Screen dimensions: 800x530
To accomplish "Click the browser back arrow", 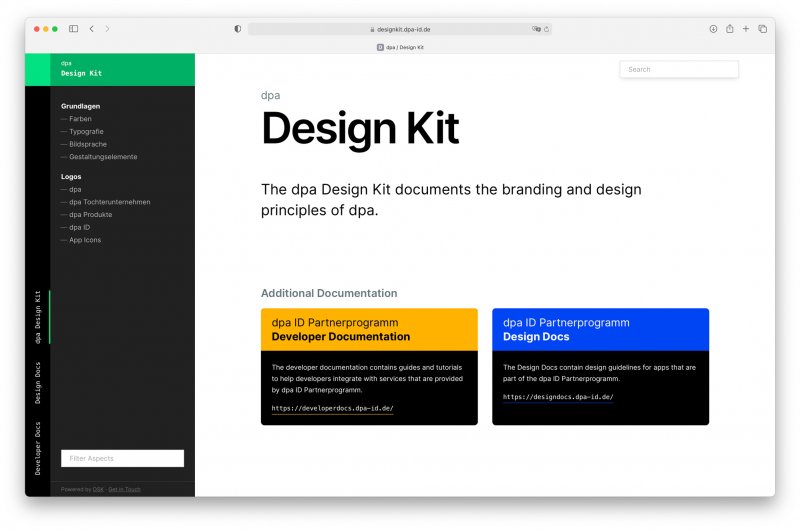I will pyautogui.click(x=91, y=29).
